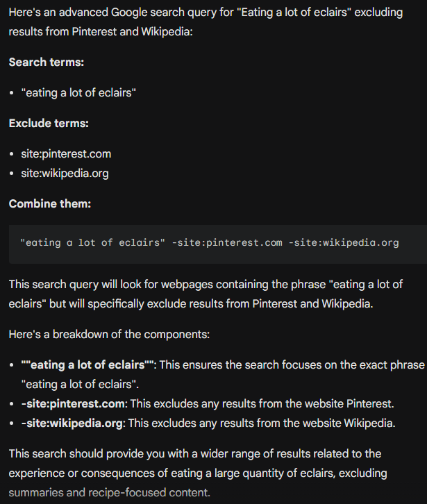The height and width of the screenshot is (504, 427).
Task: Click the closing paragraph starting "This search should provide"
Action: click(198, 473)
